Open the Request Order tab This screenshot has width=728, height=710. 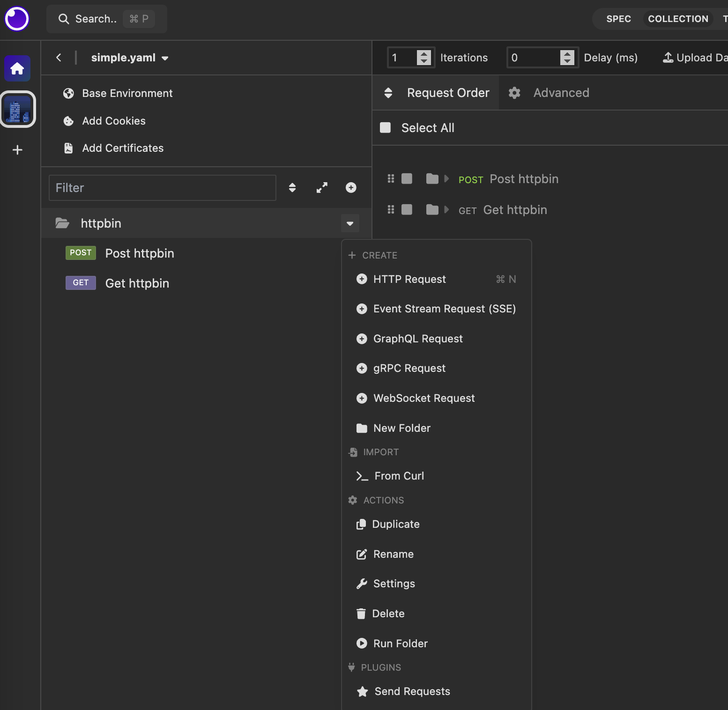pyautogui.click(x=436, y=93)
